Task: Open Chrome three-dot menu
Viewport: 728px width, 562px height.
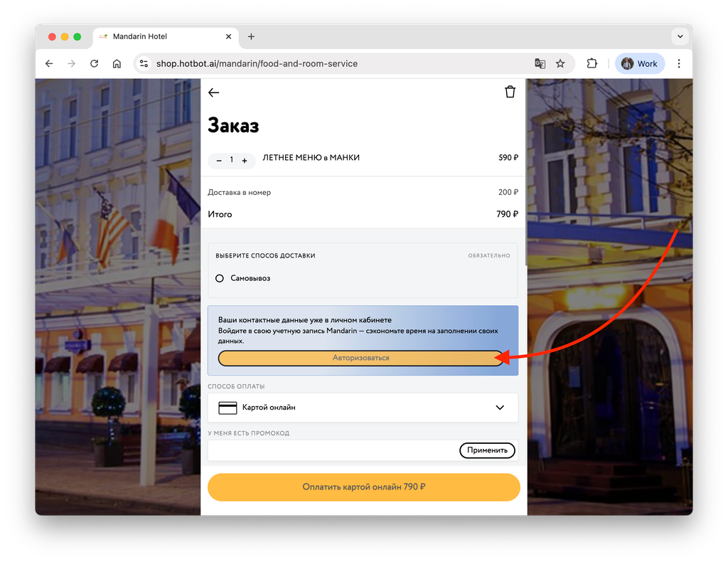Action: [x=679, y=63]
